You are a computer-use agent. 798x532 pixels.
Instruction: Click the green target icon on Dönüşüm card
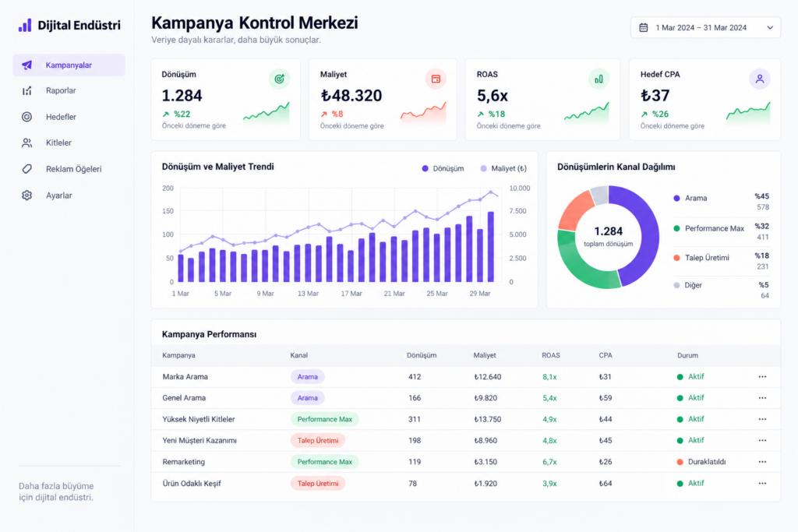(280, 79)
